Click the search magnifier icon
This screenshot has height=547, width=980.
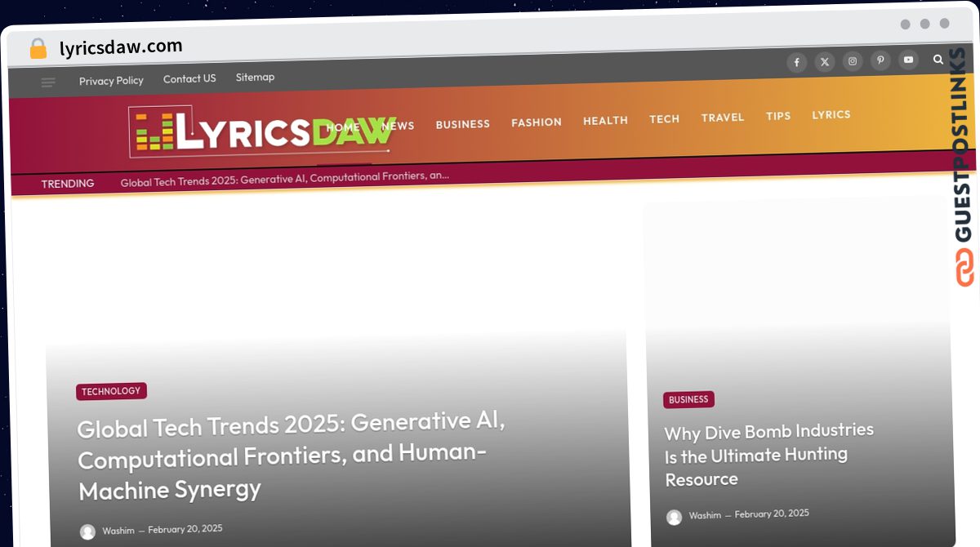coord(938,59)
